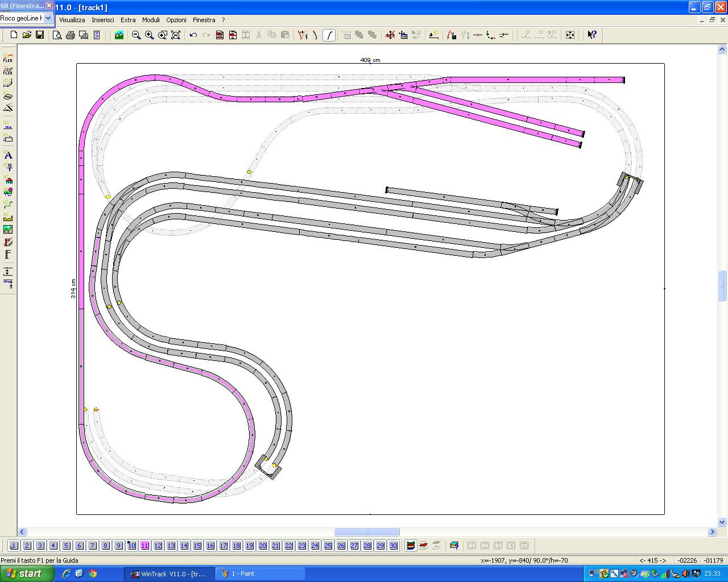Toggle layer 2 button

click(27, 546)
